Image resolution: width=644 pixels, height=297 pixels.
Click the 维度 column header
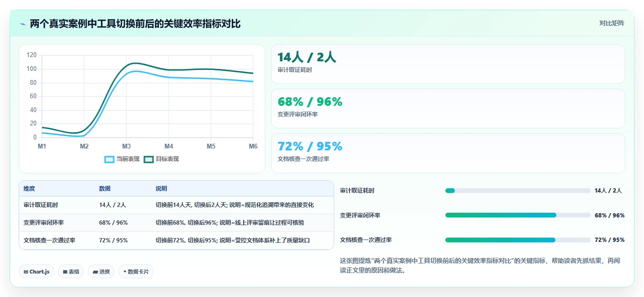point(29,189)
